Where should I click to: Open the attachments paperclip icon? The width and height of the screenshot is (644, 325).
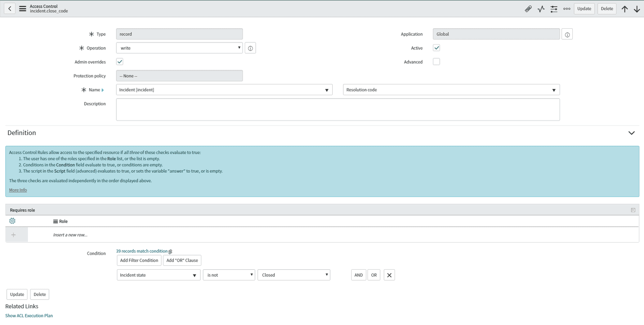pyautogui.click(x=528, y=9)
